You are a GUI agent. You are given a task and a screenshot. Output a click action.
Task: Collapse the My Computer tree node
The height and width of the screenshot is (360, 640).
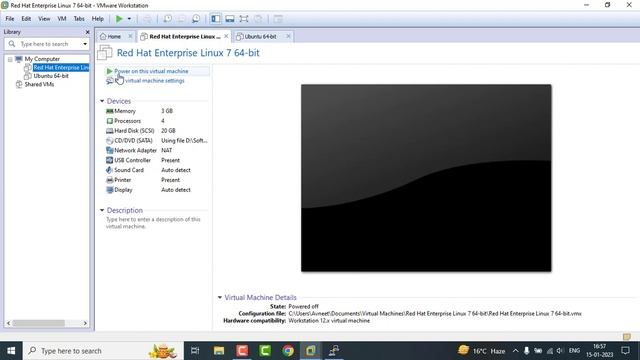click(10, 59)
